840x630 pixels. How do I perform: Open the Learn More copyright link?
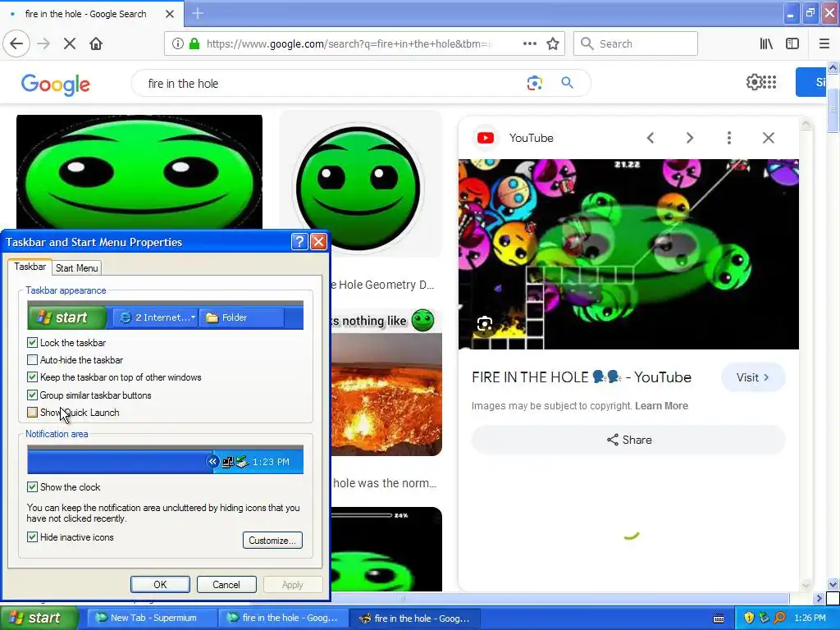click(x=662, y=405)
